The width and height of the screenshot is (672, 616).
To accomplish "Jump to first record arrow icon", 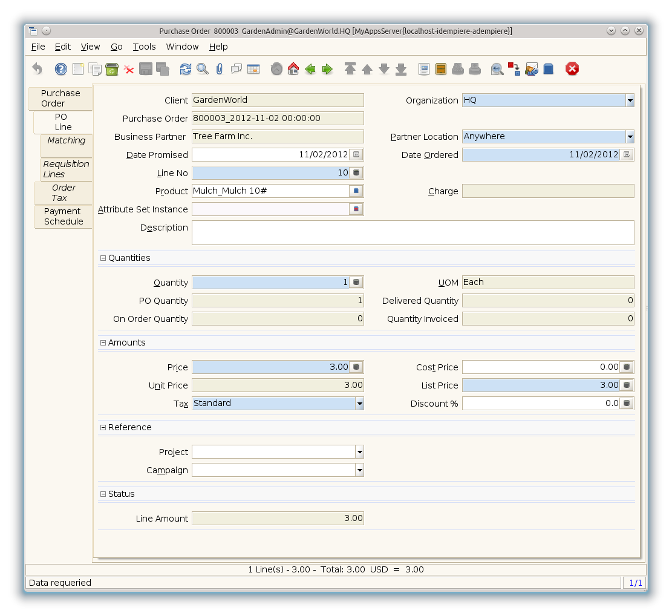I will click(350, 69).
